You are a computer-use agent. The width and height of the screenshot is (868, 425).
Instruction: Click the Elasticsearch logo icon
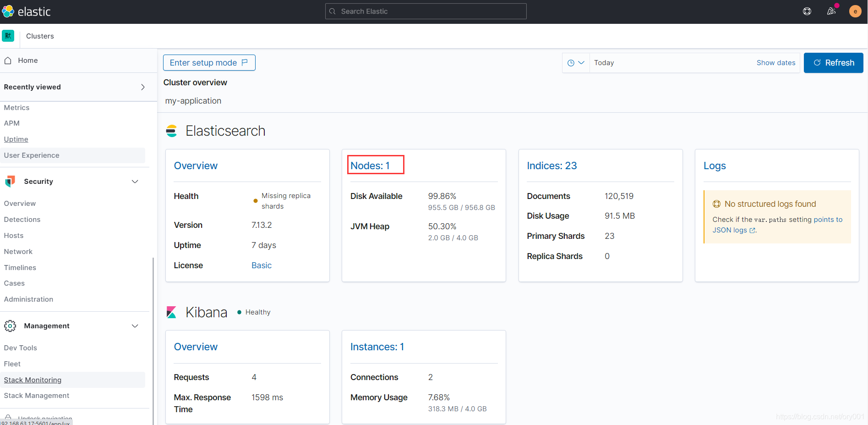click(171, 131)
